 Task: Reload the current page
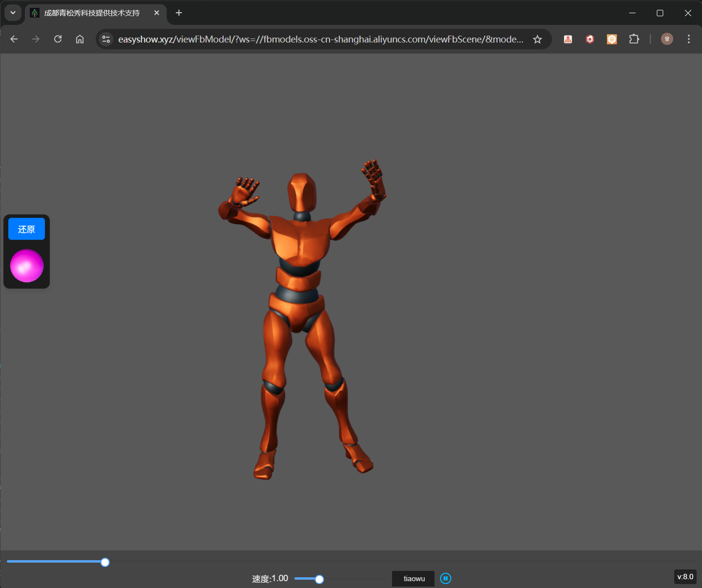point(58,39)
